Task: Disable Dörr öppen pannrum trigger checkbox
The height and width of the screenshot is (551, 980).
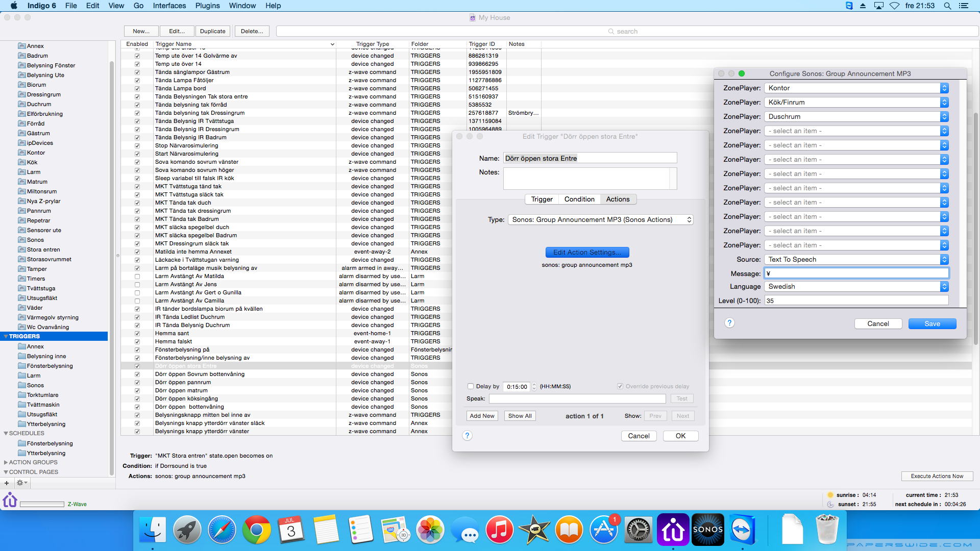Action: click(137, 382)
